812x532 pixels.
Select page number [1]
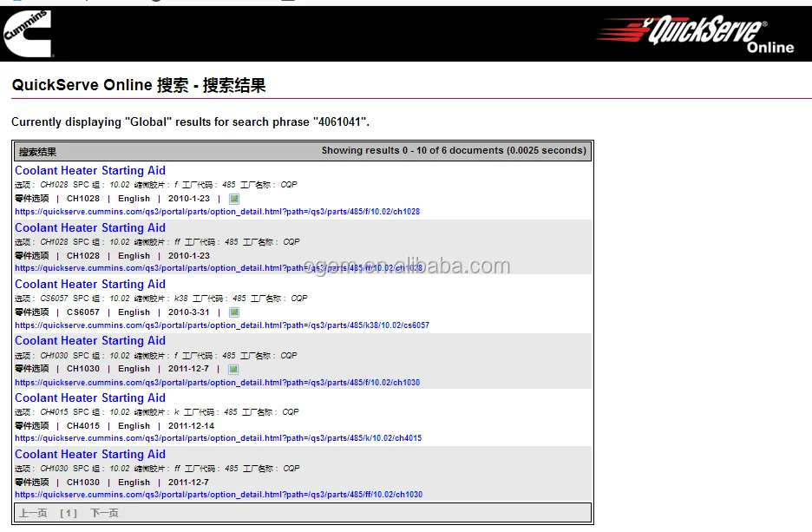tap(69, 514)
